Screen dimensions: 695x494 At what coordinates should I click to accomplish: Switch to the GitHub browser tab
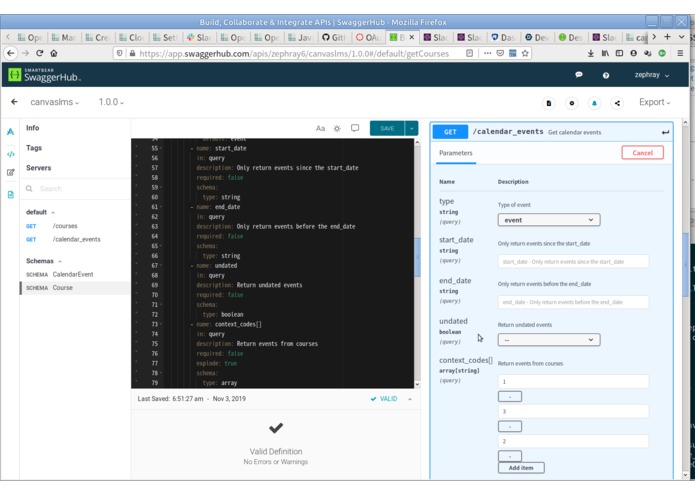(x=333, y=38)
